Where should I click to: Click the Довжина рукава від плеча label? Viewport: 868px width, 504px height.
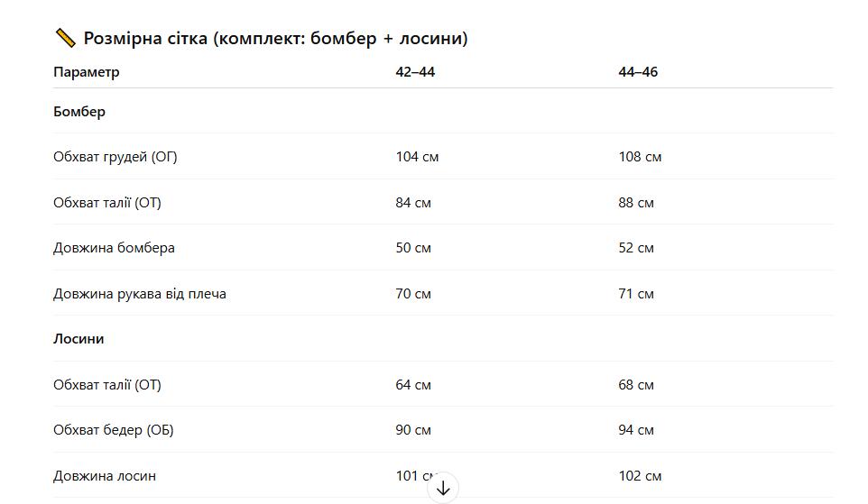140,294
